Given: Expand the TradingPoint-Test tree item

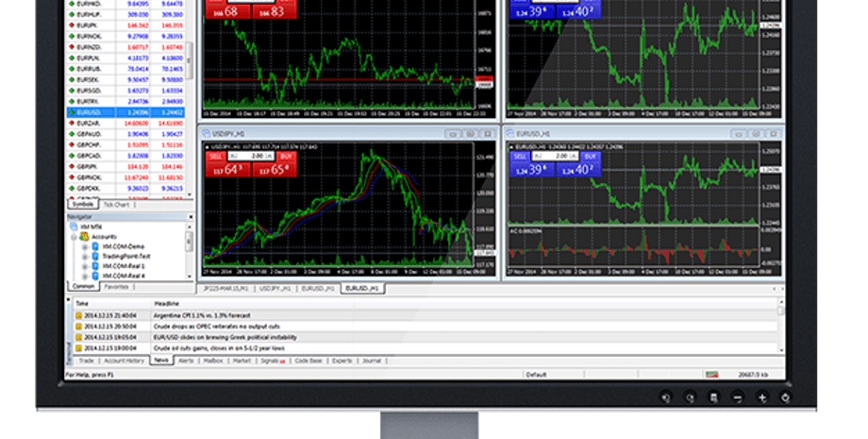Looking at the screenshot, I should click(x=85, y=256).
